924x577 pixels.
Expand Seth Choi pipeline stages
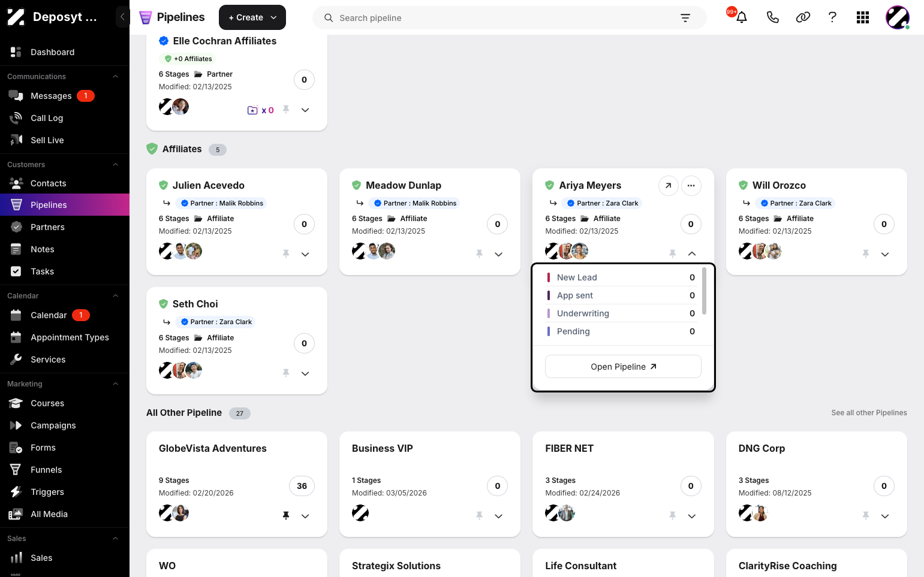tap(305, 373)
